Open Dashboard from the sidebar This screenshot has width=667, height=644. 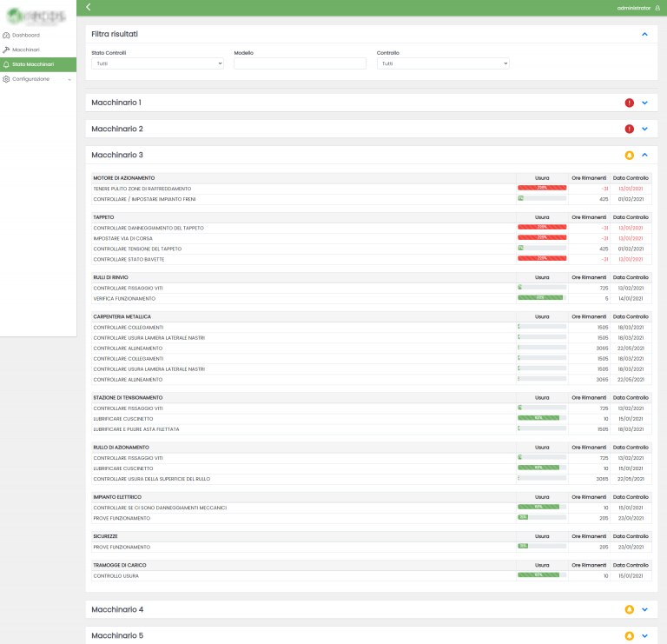coord(26,35)
